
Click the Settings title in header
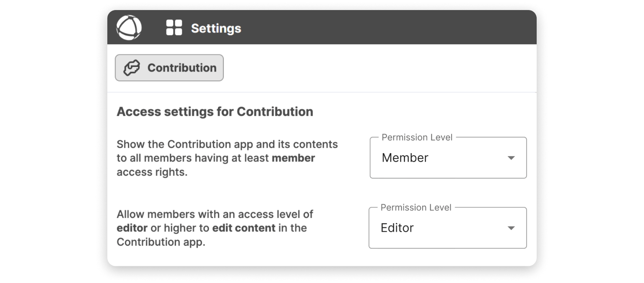pyautogui.click(x=216, y=28)
